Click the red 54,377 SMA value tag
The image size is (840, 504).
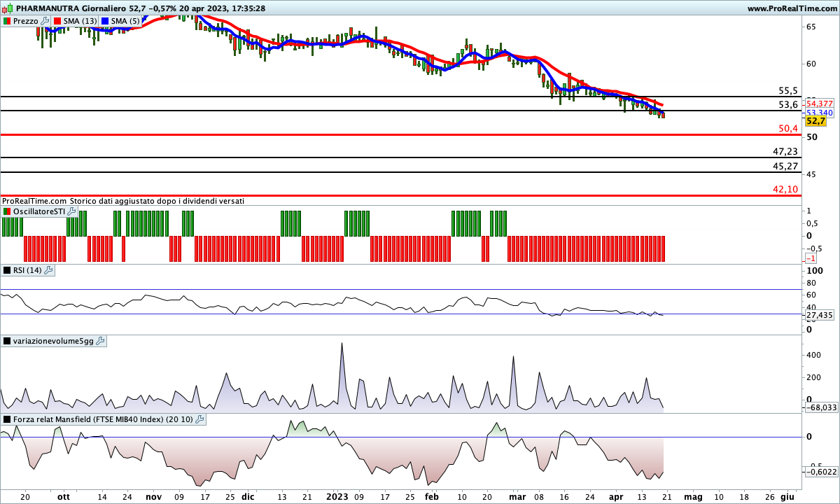pos(820,104)
